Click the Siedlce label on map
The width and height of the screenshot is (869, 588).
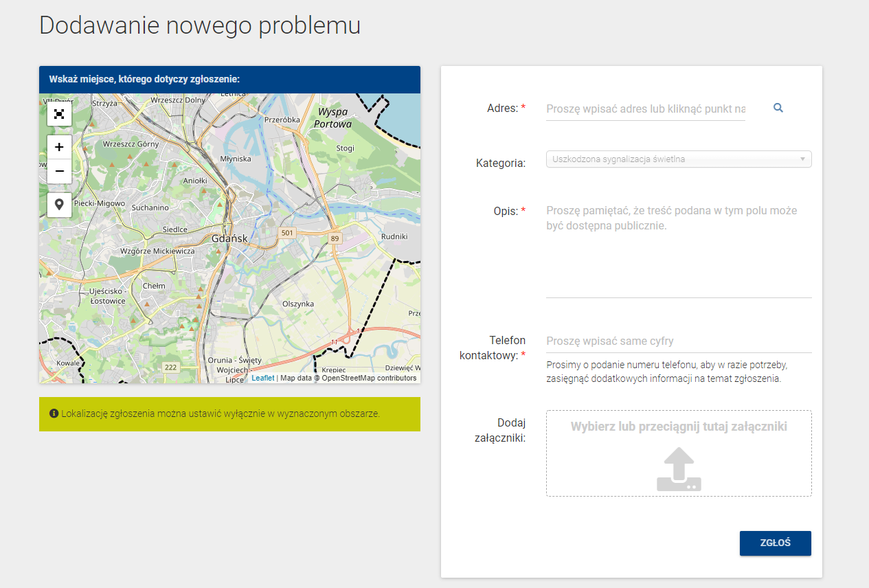pyautogui.click(x=175, y=229)
